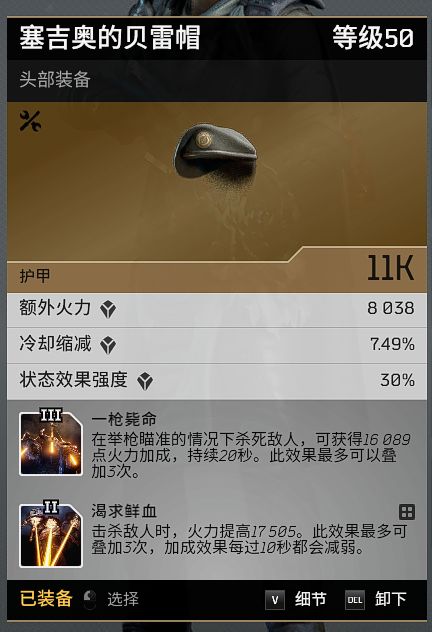Viewport: 432px width, 632px height.
Task: Click the mouse button icon near 选择
Action: pos(90,600)
